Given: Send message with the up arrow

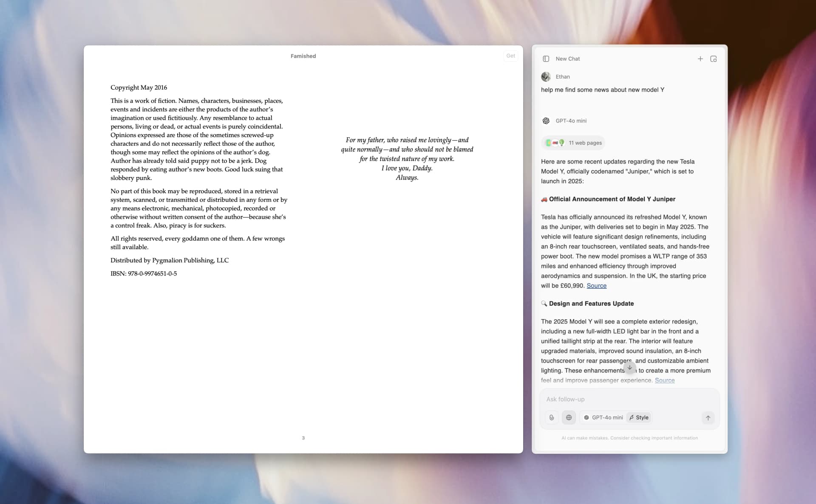Looking at the screenshot, I should click(x=708, y=418).
